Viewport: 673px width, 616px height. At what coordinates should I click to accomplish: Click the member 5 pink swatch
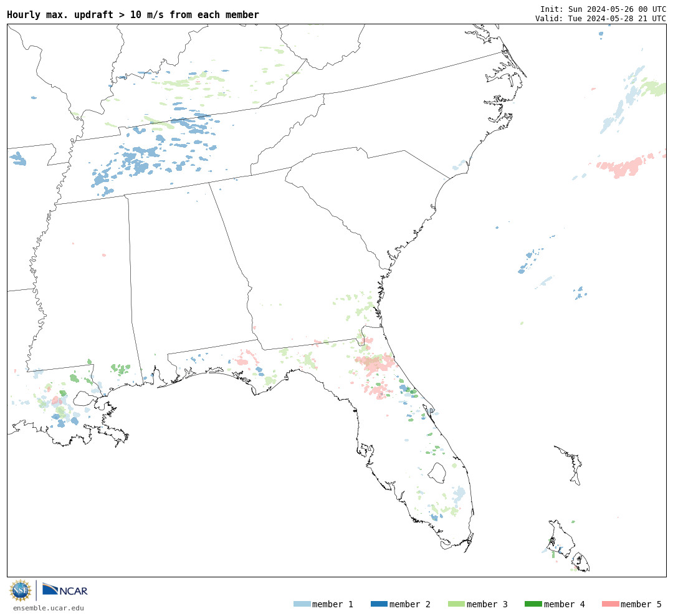point(610,604)
